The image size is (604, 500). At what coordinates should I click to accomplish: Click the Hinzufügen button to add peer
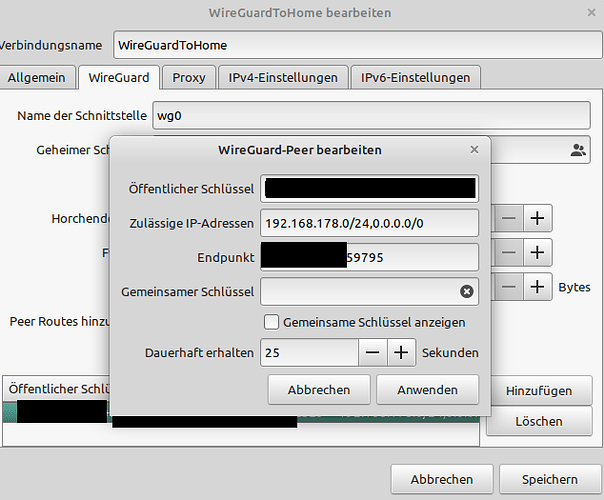click(x=539, y=391)
